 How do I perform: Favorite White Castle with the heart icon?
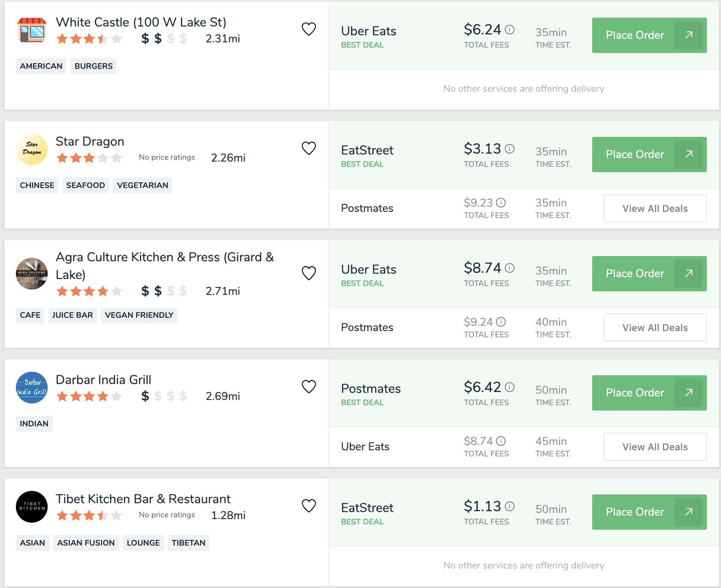tap(309, 29)
